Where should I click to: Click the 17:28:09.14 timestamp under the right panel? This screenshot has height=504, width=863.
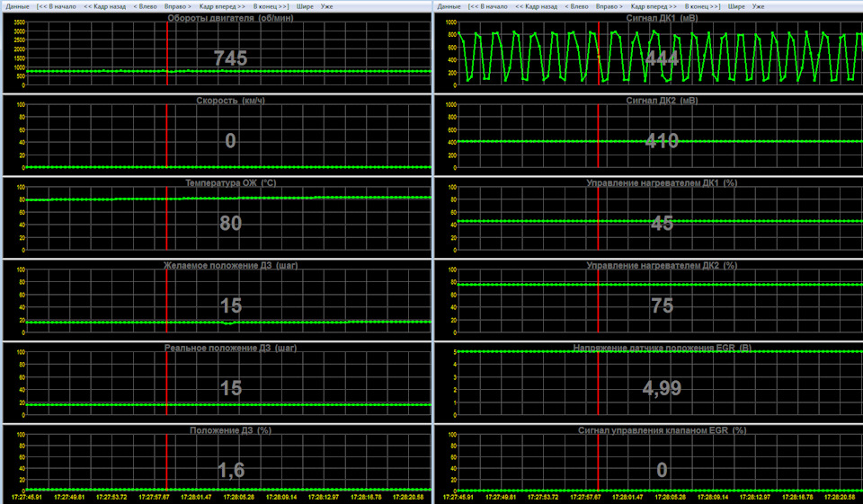pos(712,497)
